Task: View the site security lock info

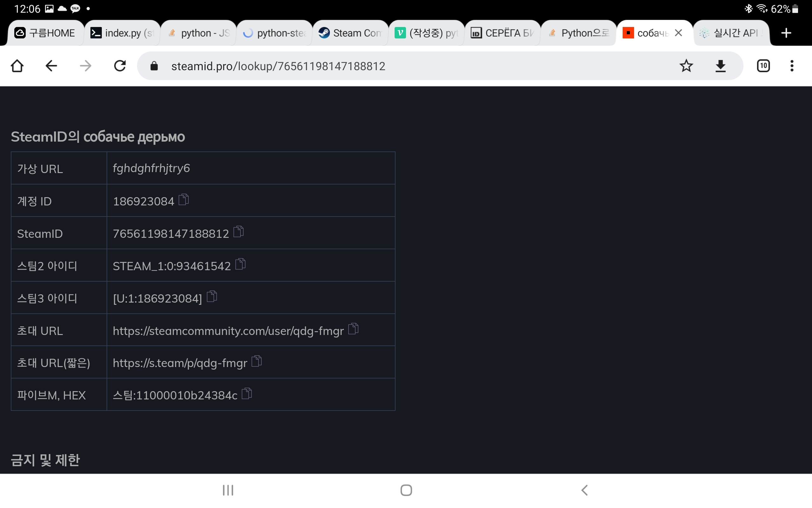Action: pyautogui.click(x=154, y=66)
